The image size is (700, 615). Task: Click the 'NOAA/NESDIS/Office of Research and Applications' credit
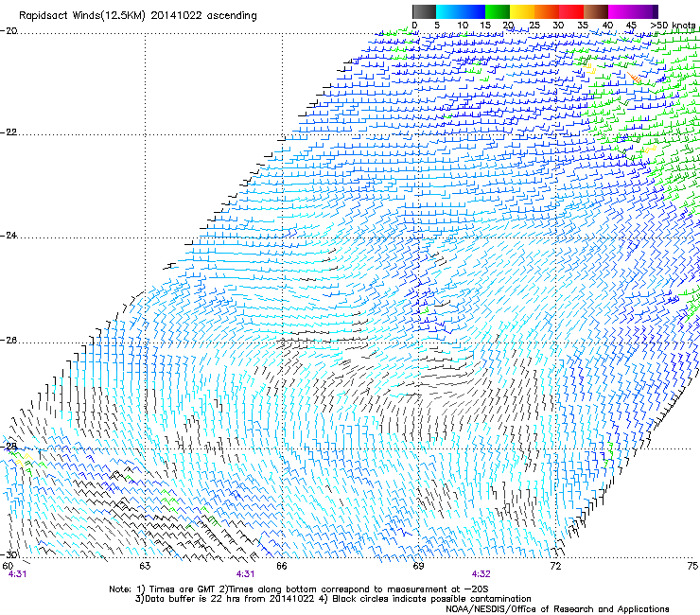tap(557, 609)
